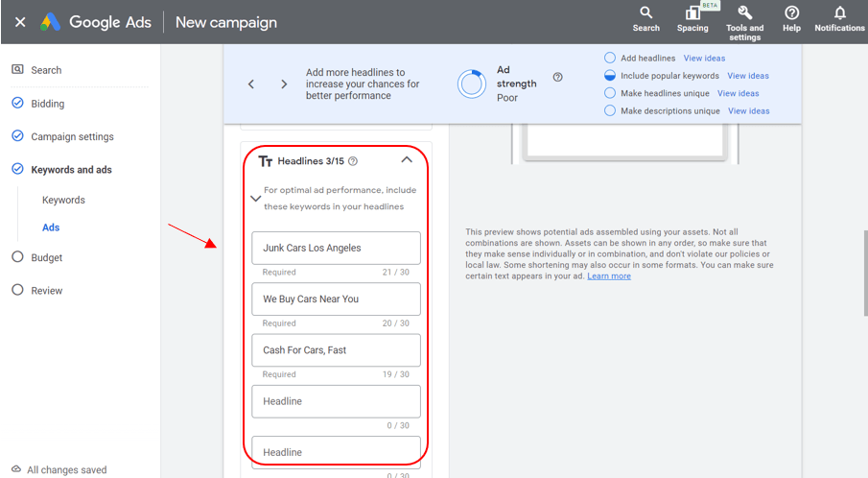The height and width of the screenshot is (478, 868).
Task: Edit headline We Buy Cars Near You
Action: click(x=336, y=299)
